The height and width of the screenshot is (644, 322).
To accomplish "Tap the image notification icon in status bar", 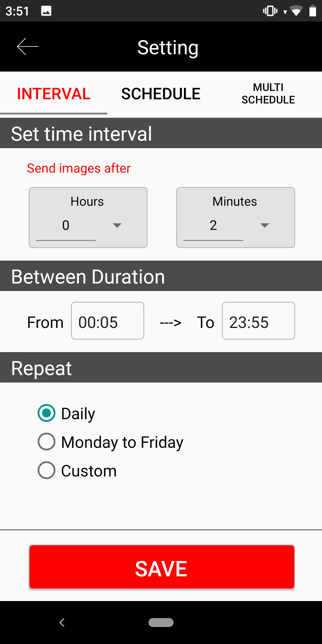I will coord(46,11).
